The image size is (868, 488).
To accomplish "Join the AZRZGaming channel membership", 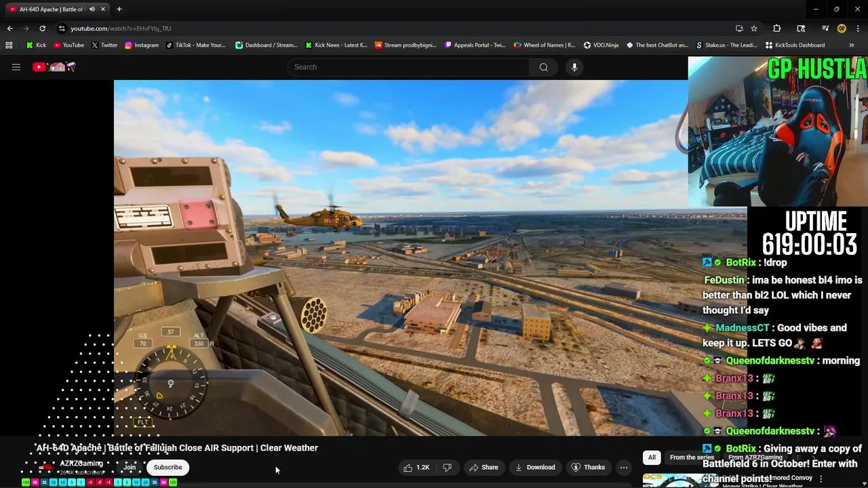I will pyautogui.click(x=130, y=467).
